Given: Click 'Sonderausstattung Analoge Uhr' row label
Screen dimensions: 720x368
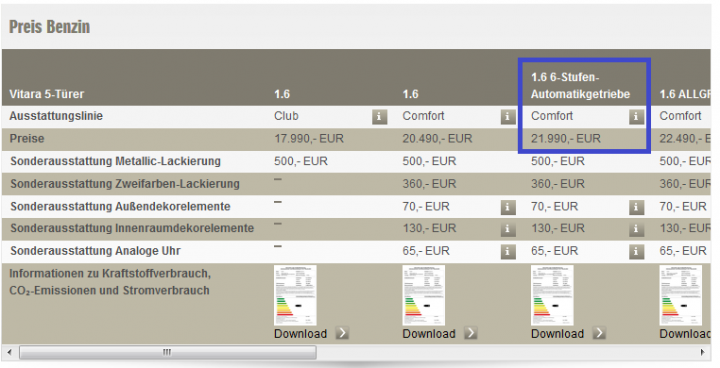Looking at the screenshot, I should (x=96, y=251).
